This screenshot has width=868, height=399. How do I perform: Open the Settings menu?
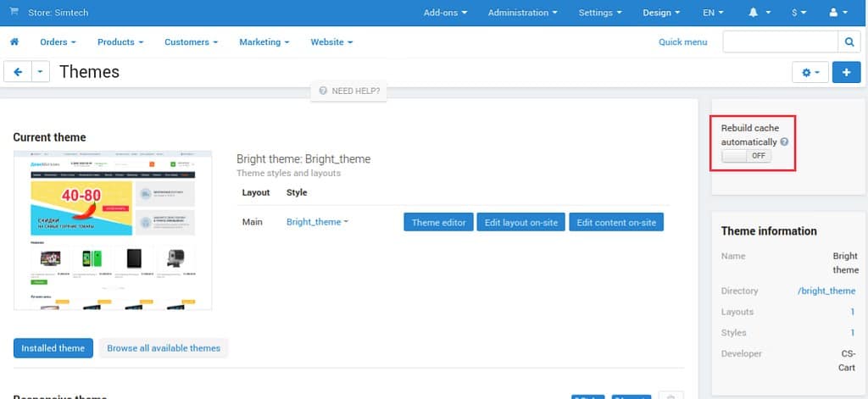point(600,12)
